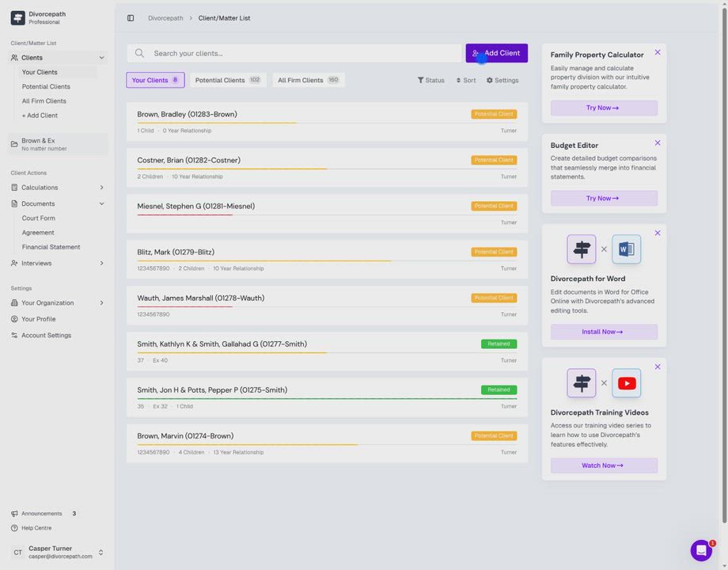Click the Microsoft Word integration icon

[x=626, y=249]
